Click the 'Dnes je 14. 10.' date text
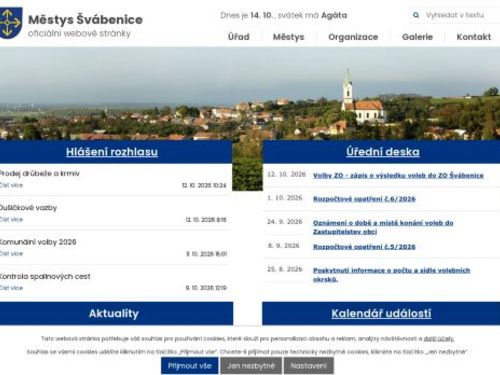Screen dimensions: 500x375 click(x=246, y=15)
